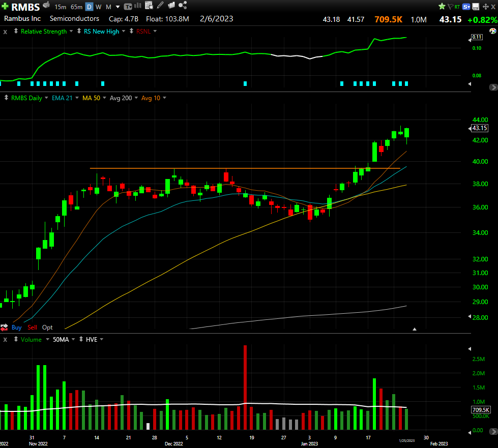The width and height of the screenshot is (498, 448).
Task: Click the bar chart style icon
Action: (138, 6)
